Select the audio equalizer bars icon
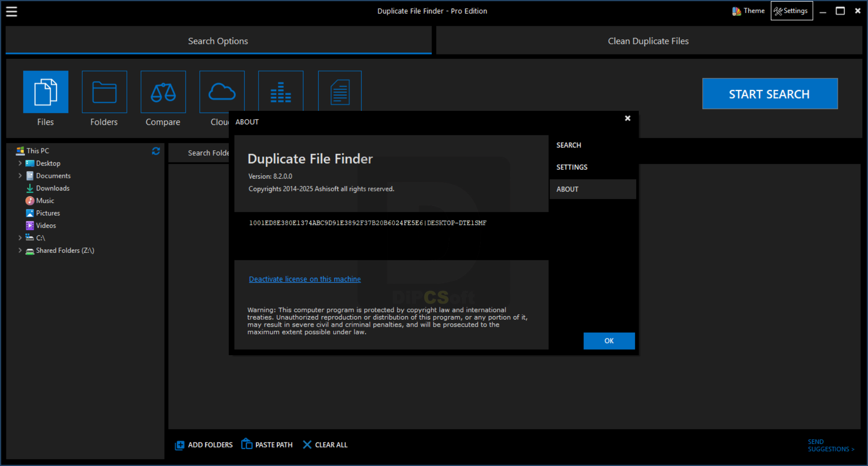This screenshot has width=868, height=466. pos(281,91)
